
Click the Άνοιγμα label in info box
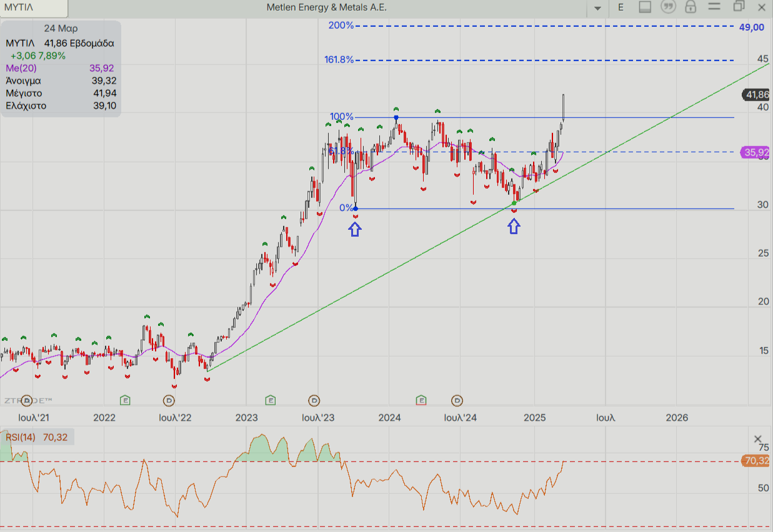[23, 81]
